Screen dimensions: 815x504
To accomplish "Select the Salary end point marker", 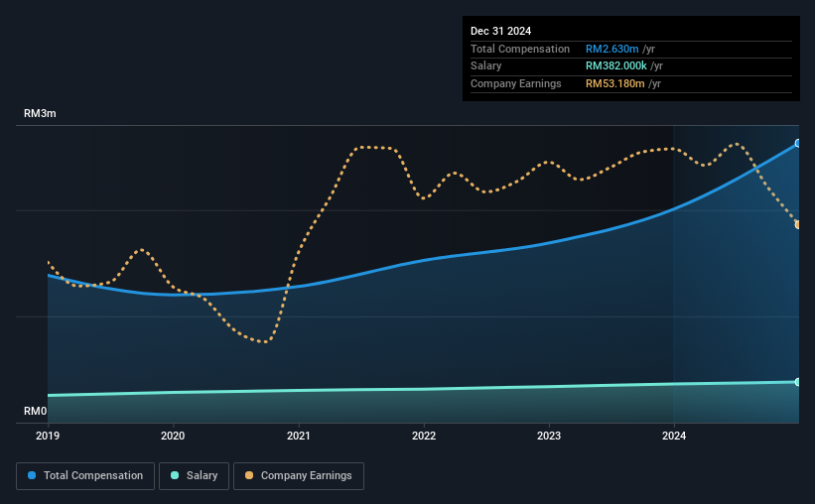I will (x=797, y=382).
